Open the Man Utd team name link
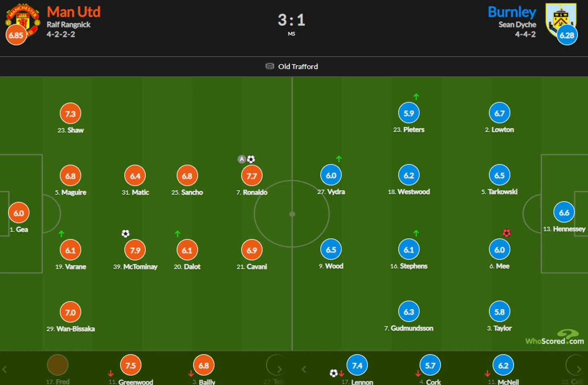Image resolution: width=588 pixels, height=385 pixels. click(73, 12)
